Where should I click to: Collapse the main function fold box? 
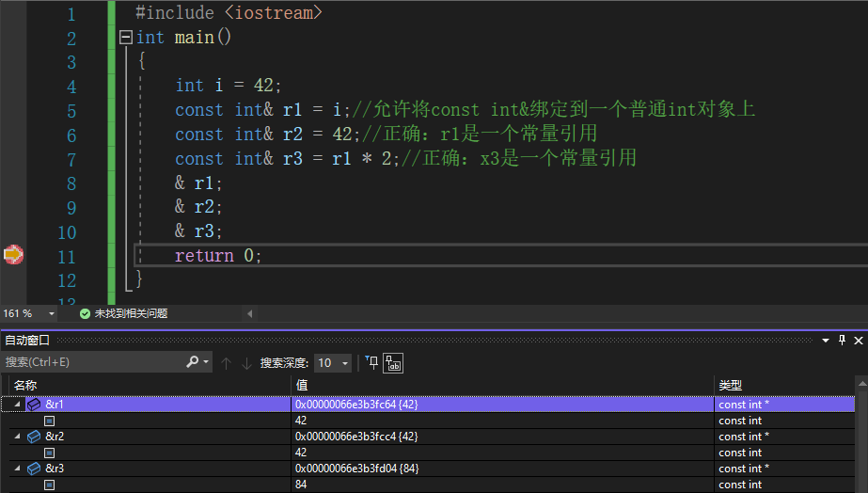126,38
